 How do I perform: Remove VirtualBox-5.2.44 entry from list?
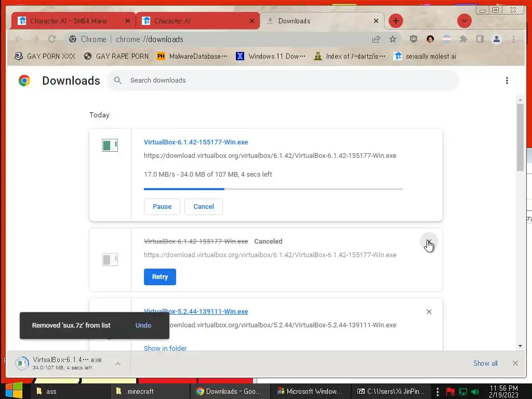pos(429,312)
